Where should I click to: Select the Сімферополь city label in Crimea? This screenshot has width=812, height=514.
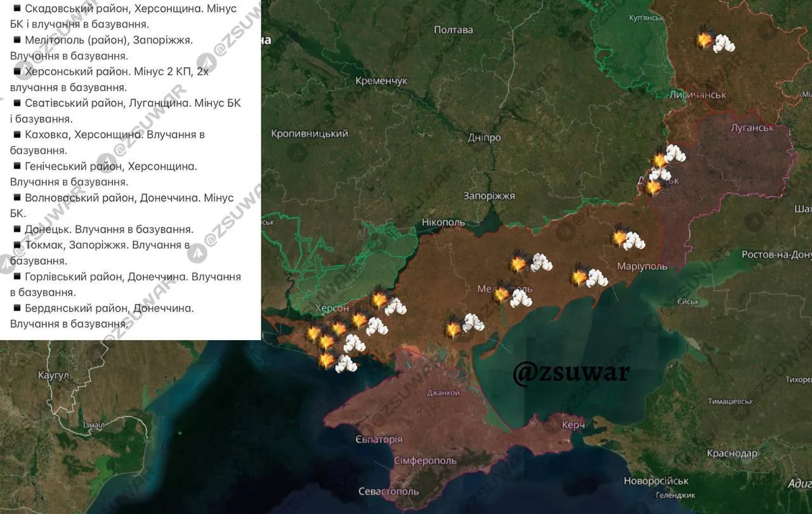pos(424,460)
